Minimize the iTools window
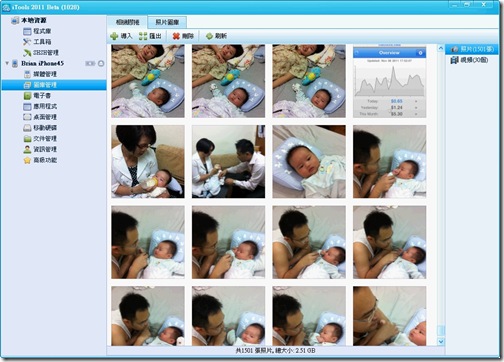This screenshot has height=362, width=504. (x=454, y=5)
